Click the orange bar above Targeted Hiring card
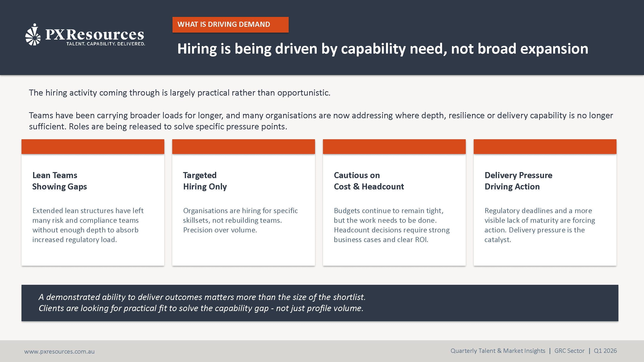The image size is (644, 362). (x=243, y=146)
